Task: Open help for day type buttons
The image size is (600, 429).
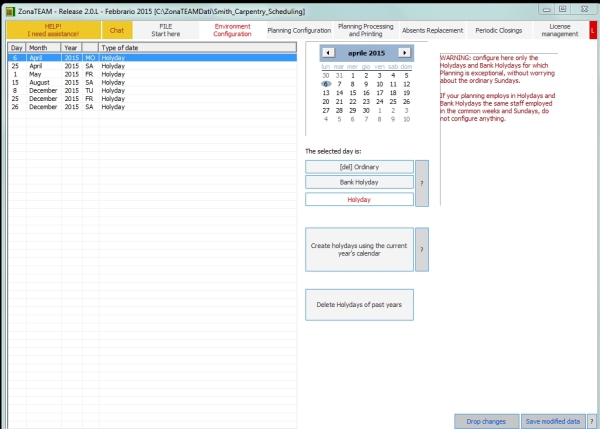Action: (422, 183)
